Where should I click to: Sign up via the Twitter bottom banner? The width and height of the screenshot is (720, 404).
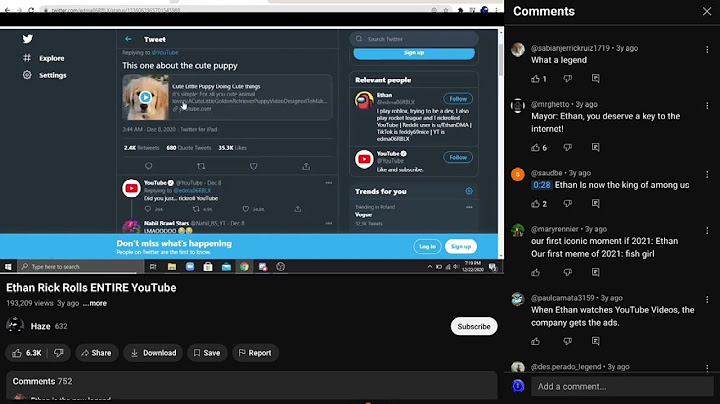click(461, 247)
